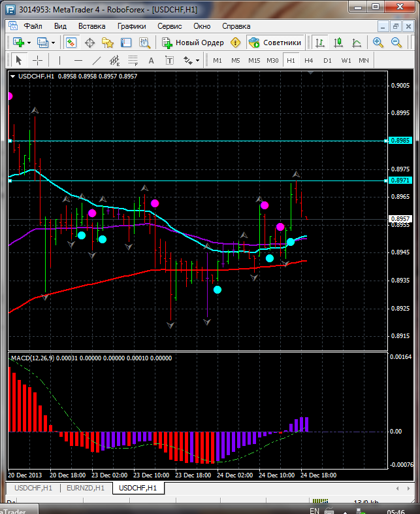Viewport: 420px width, 514px height.
Task: Click the Новый Ордер button
Action: click(193, 43)
